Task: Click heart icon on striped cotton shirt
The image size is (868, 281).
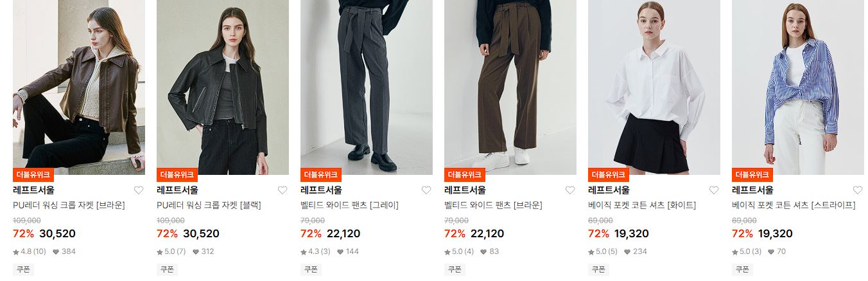Action: coord(858,190)
